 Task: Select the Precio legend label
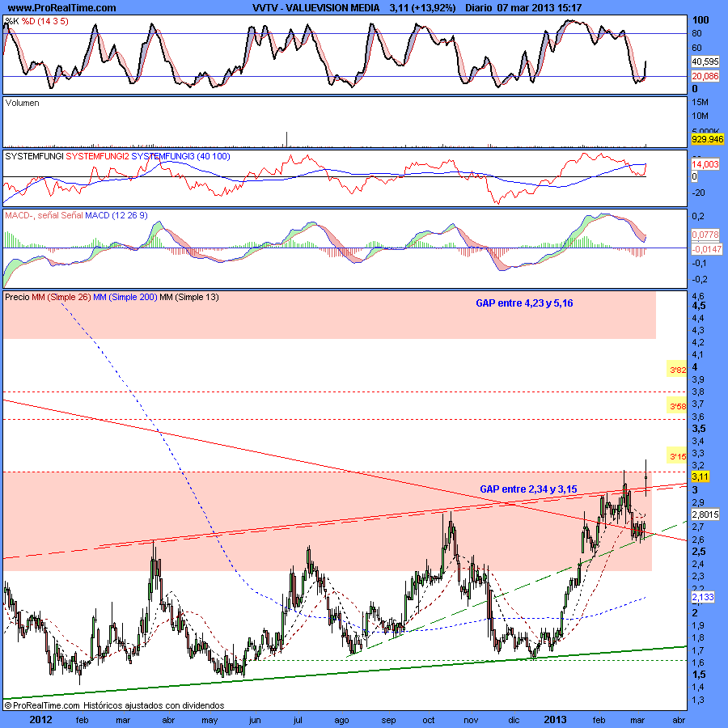(17, 297)
